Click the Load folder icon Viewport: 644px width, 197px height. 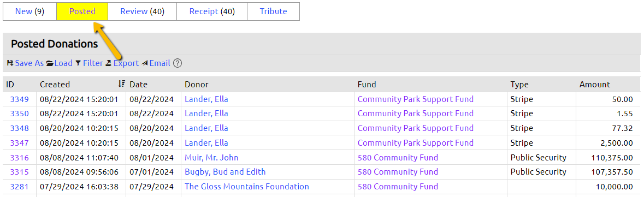point(50,63)
